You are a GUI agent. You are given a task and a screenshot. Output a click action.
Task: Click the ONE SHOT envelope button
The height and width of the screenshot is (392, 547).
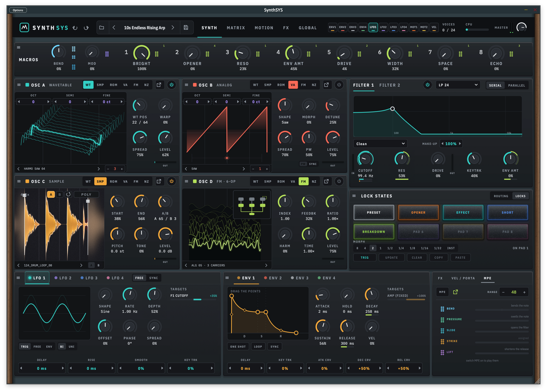click(x=238, y=347)
